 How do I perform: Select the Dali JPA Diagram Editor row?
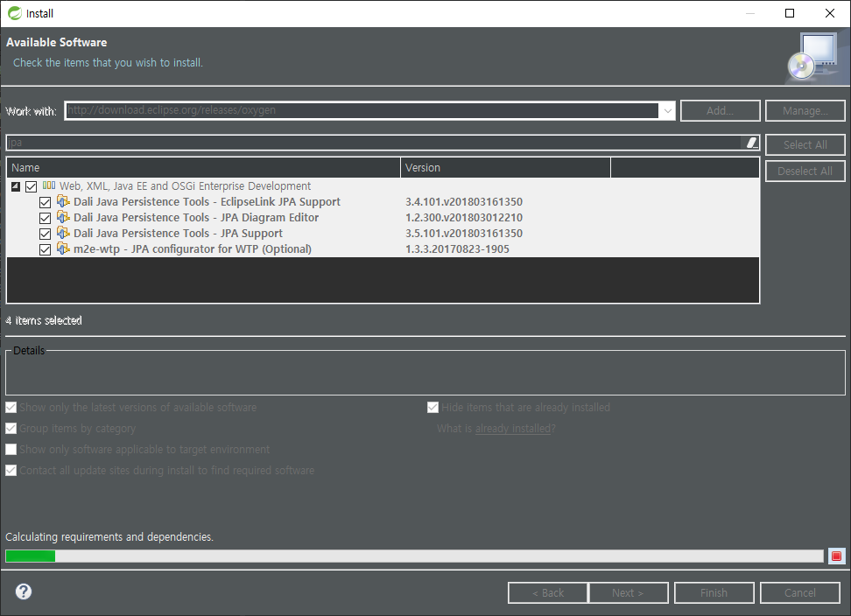coord(383,218)
